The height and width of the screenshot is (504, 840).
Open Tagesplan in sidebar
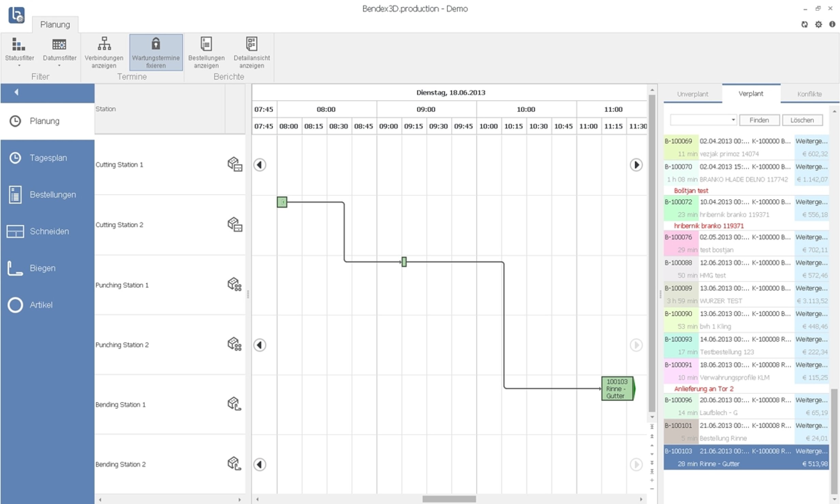(x=48, y=158)
